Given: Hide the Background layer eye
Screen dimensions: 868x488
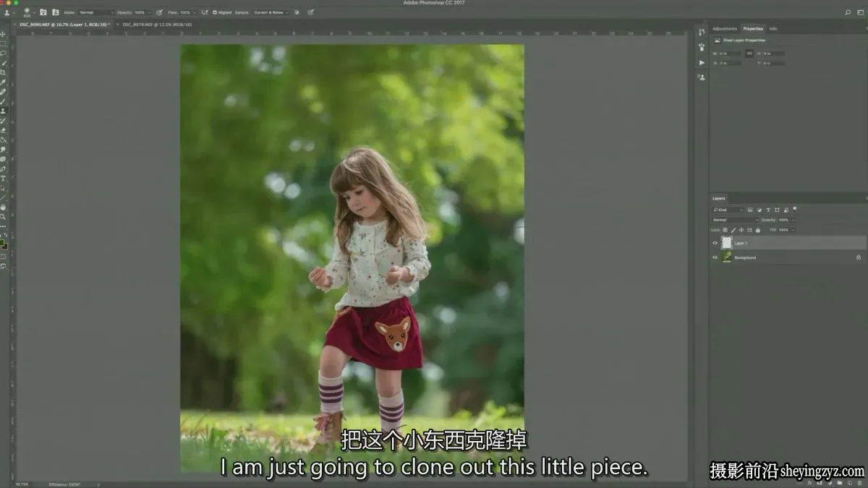Looking at the screenshot, I should 715,257.
